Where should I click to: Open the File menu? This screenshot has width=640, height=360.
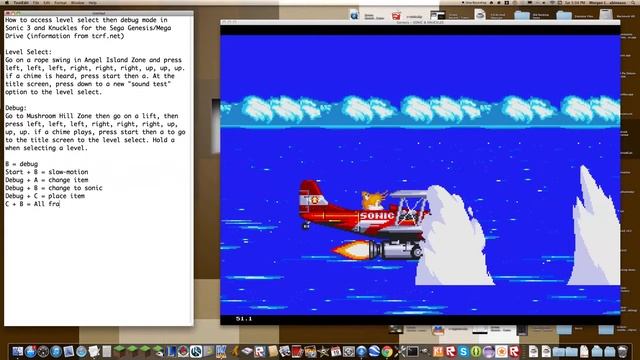(36, 2)
